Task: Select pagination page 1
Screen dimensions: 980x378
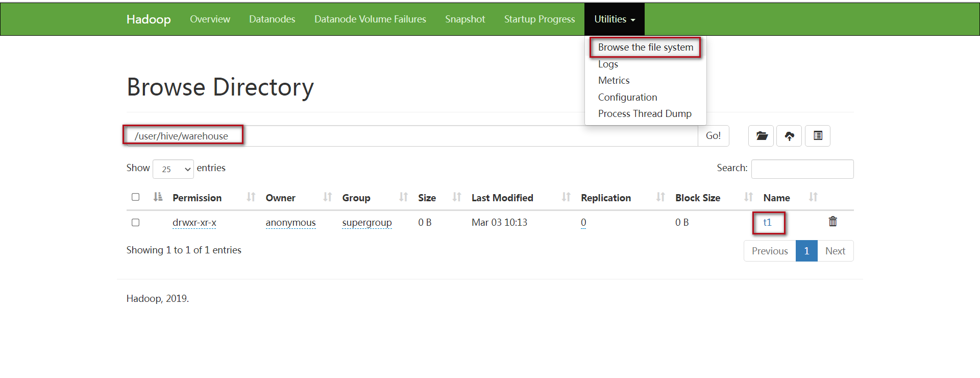Action: 806,251
